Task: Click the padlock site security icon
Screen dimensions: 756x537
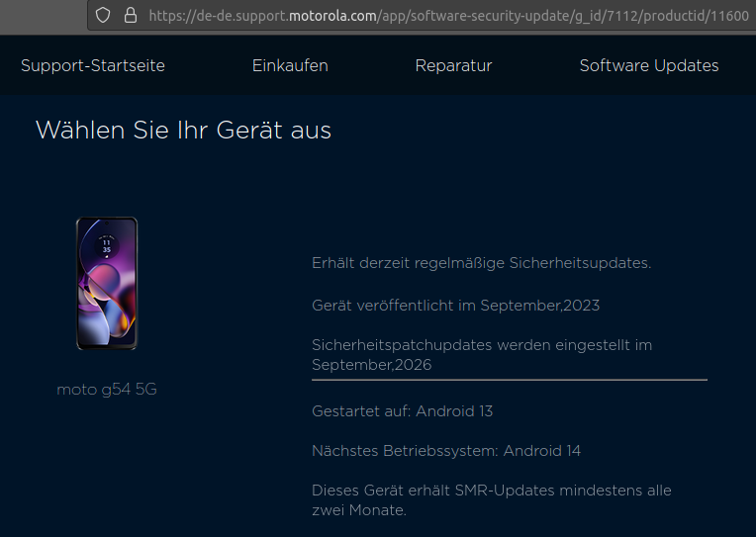Action: click(131, 16)
